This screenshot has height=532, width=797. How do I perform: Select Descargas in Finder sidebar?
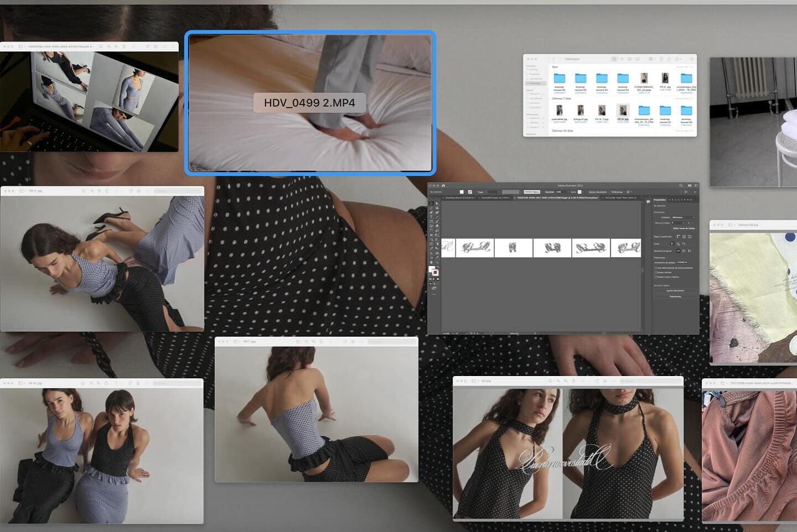pyautogui.click(x=535, y=83)
